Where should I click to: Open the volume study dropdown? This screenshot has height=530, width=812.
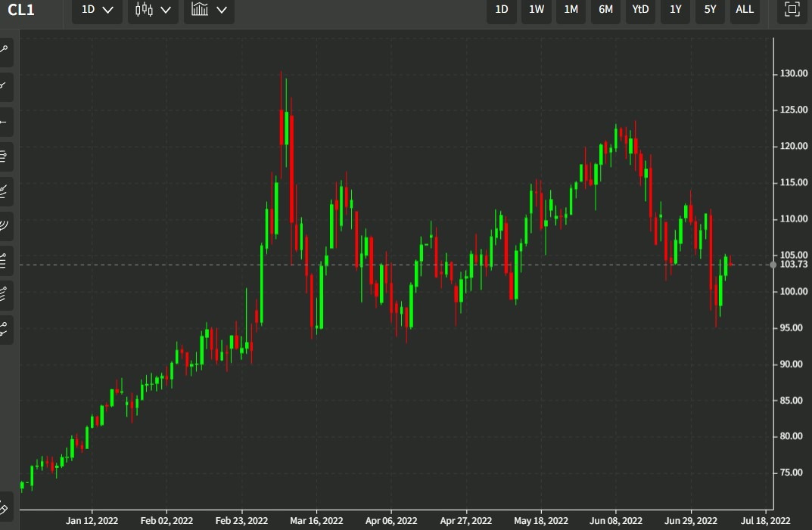coord(208,11)
